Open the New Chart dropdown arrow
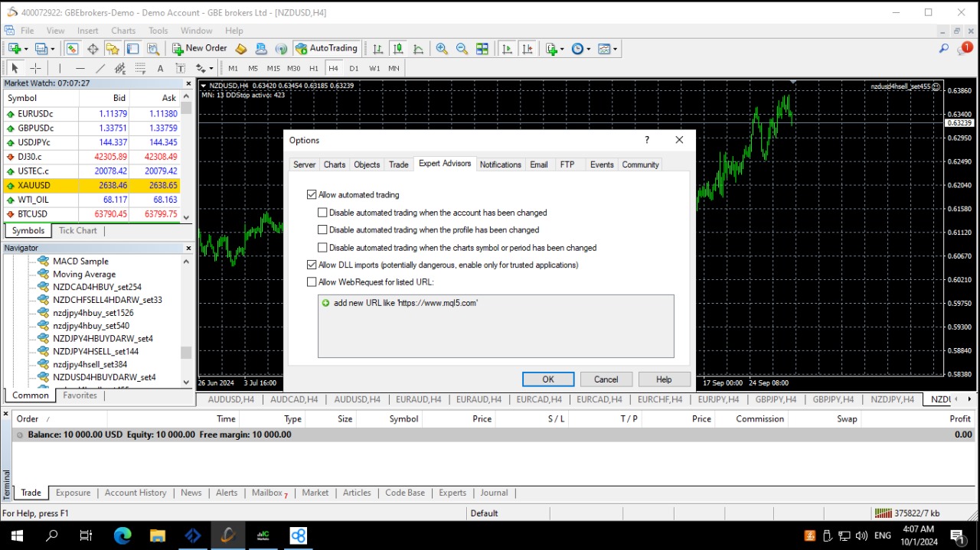Viewport: 980px width, 550px height. [x=25, y=48]
